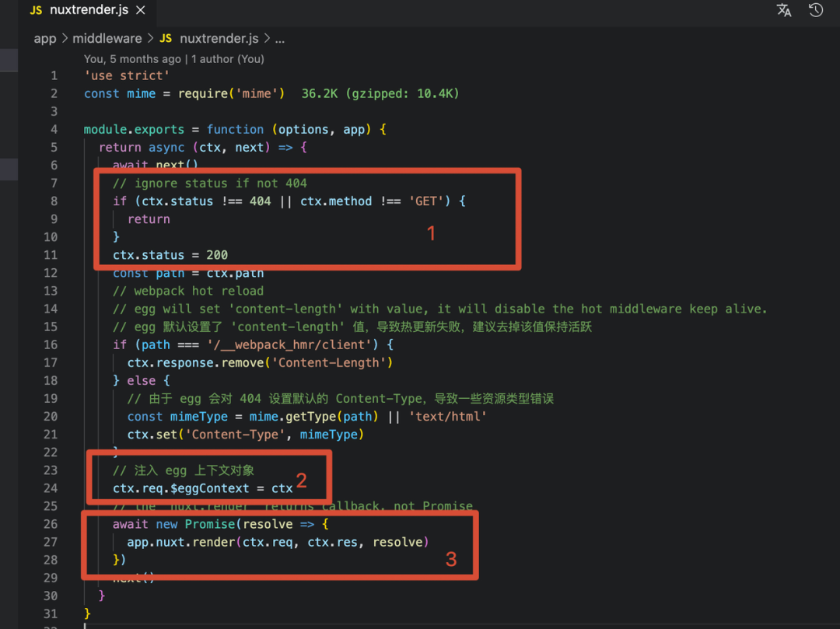Expand the nuxtrender.js breadcrumb file name
840x629 pixels.
point(220,38)
